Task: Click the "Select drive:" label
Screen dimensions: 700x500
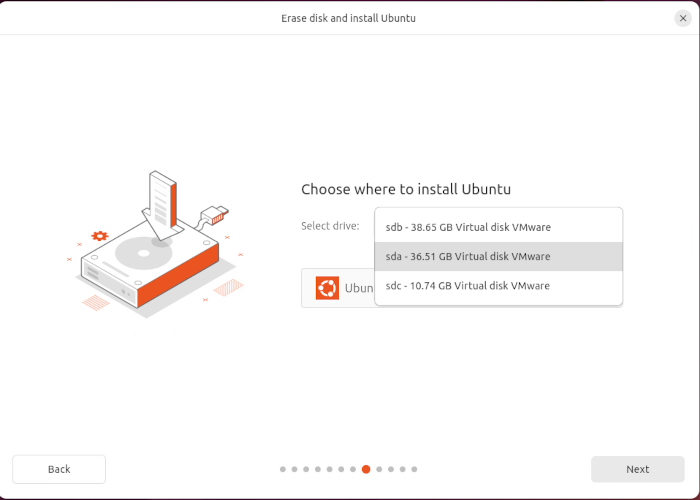Action: click(x=330, y=226)
